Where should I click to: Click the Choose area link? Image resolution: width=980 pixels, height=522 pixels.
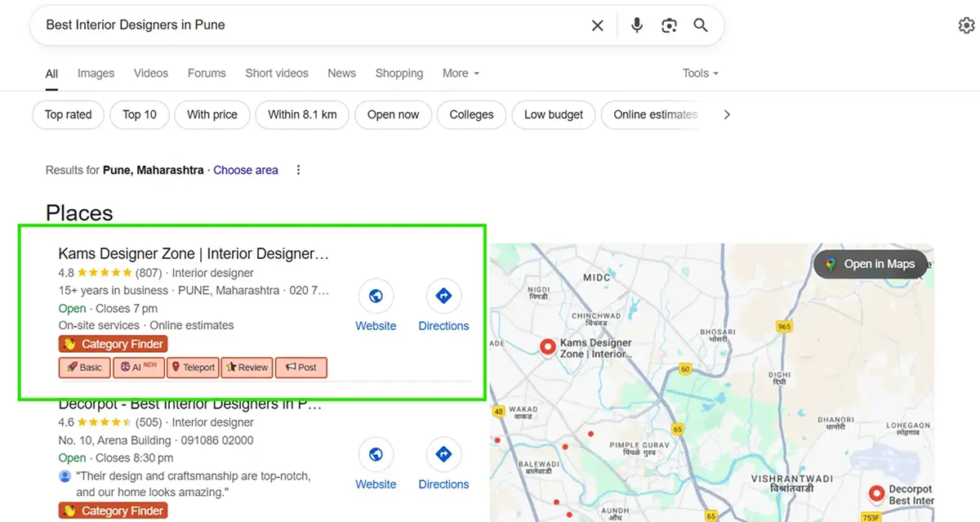click(x=245, y=170)
